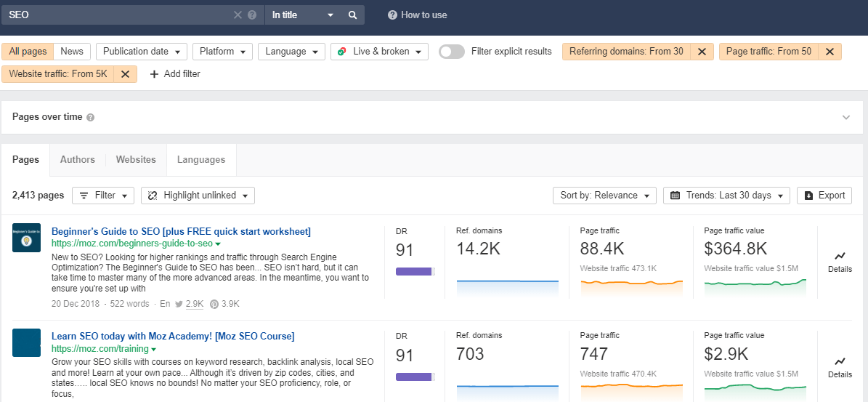The width and height of the screenshot is (868, 402).
Task: Open Live & broken dropdown
Action: (380, 52)
